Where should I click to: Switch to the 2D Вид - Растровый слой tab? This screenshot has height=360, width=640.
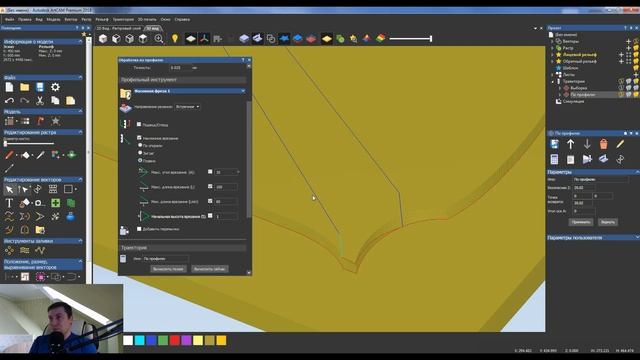pos(118,29)
